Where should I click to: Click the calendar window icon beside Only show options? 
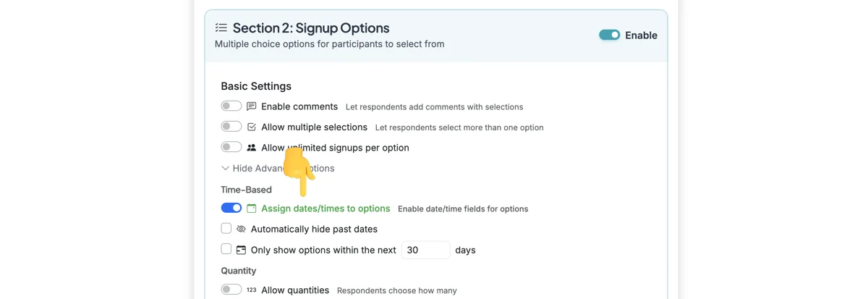241,250
